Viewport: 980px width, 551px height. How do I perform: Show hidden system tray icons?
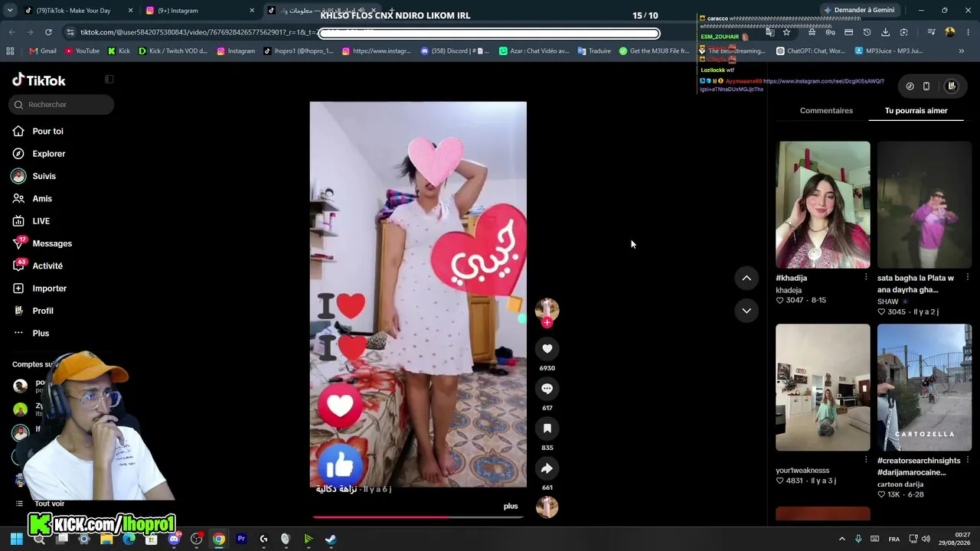[x=841, y=539]
